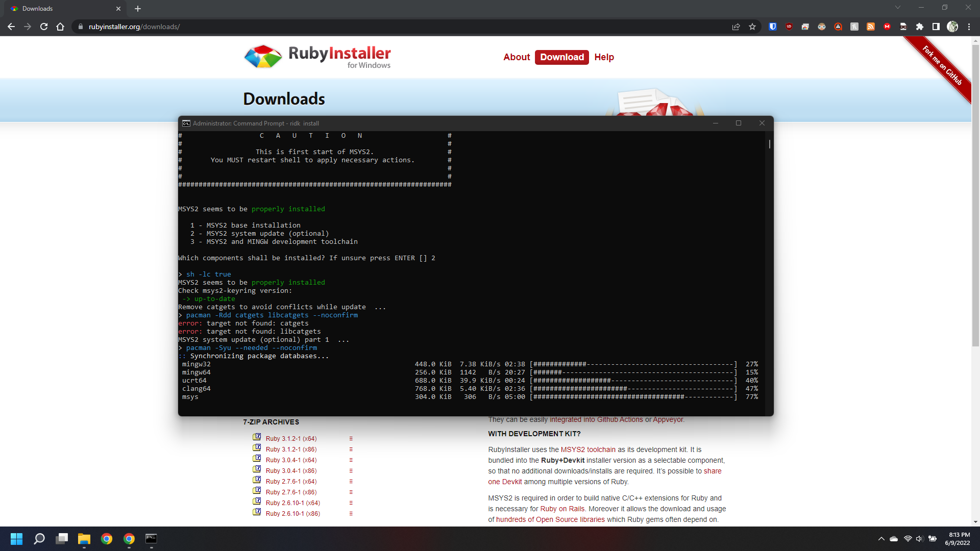Open the orange warning-triangle extension icon

point(838,27)
